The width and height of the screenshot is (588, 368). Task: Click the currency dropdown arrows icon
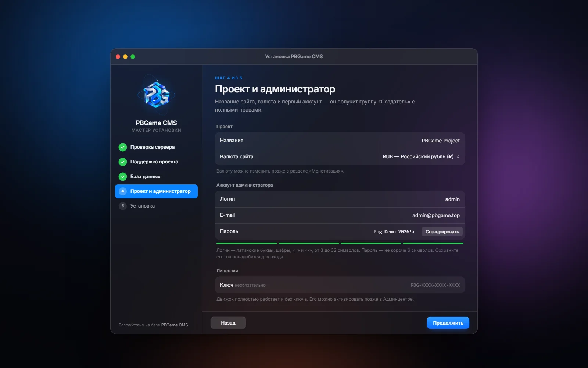coord(458,157)
